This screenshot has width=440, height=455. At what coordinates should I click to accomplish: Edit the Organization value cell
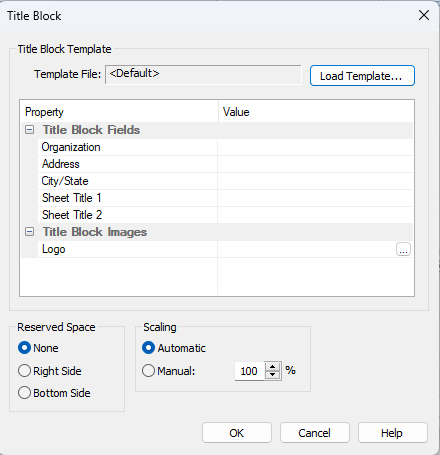[x=315, y=147]
